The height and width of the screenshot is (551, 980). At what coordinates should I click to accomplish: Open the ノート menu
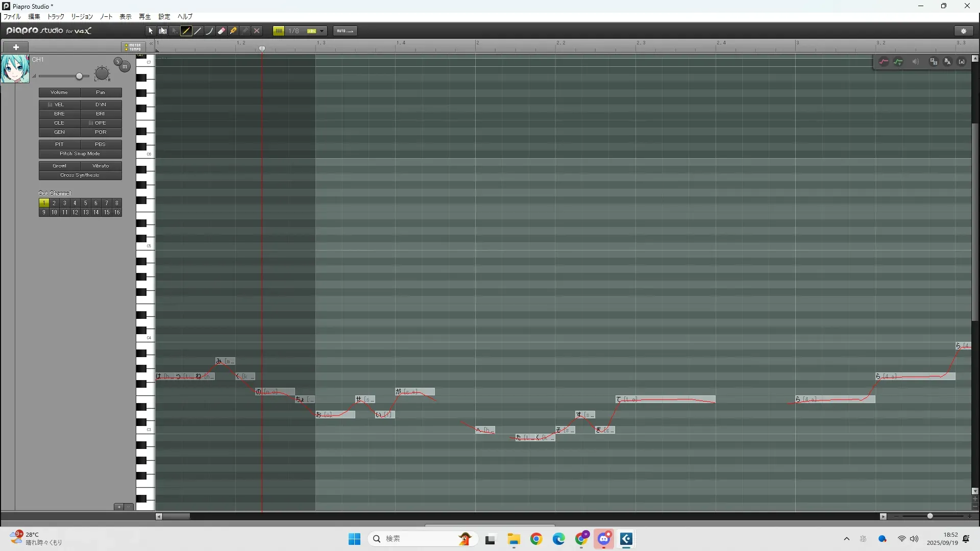tap(106, 17)
